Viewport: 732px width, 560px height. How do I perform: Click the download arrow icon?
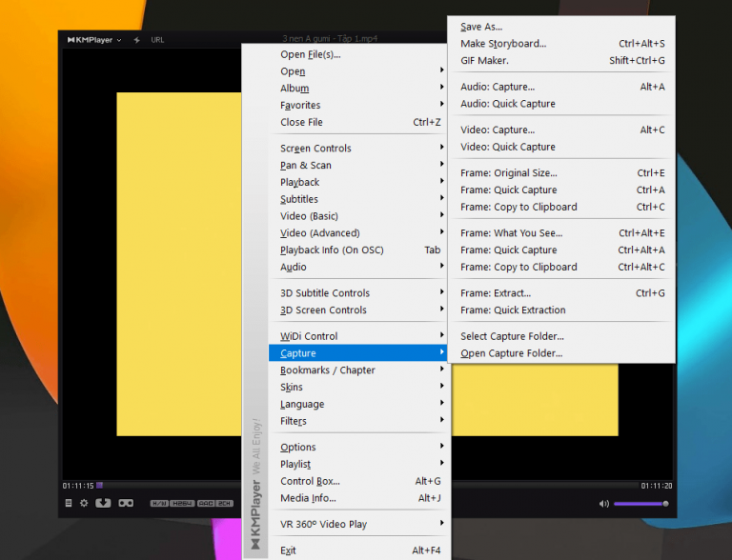[103, 503]
